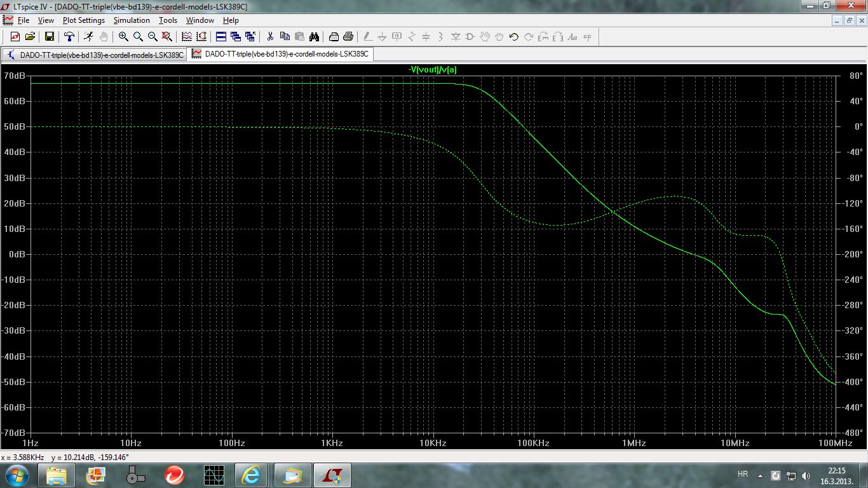This screenshot has width=868, height=488.
Task: Restore the inner document window button
Action: tap(850, 20)
